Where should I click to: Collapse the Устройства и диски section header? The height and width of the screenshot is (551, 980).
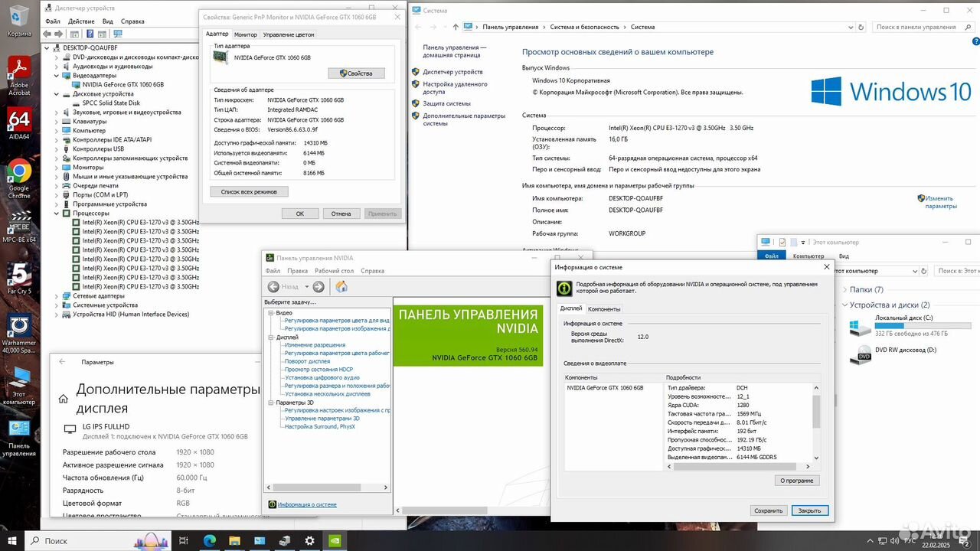pyautogui.click(x=844, y=305)
